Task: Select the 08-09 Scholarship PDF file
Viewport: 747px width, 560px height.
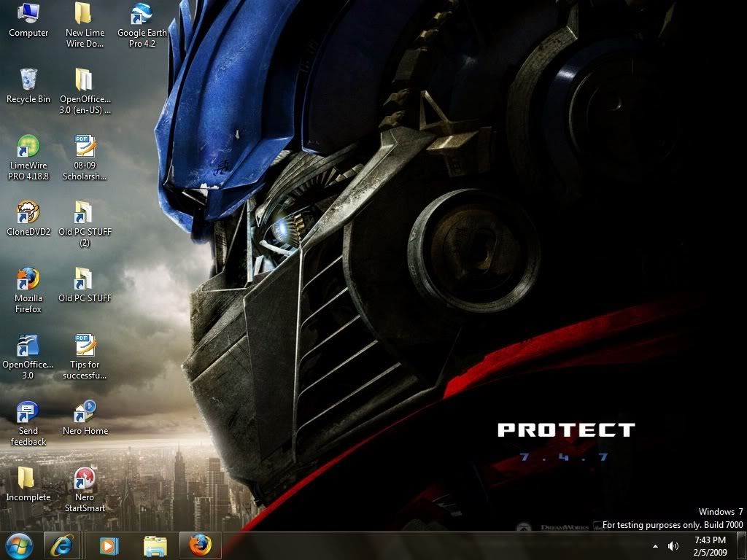Action: [x=85, y=147]
